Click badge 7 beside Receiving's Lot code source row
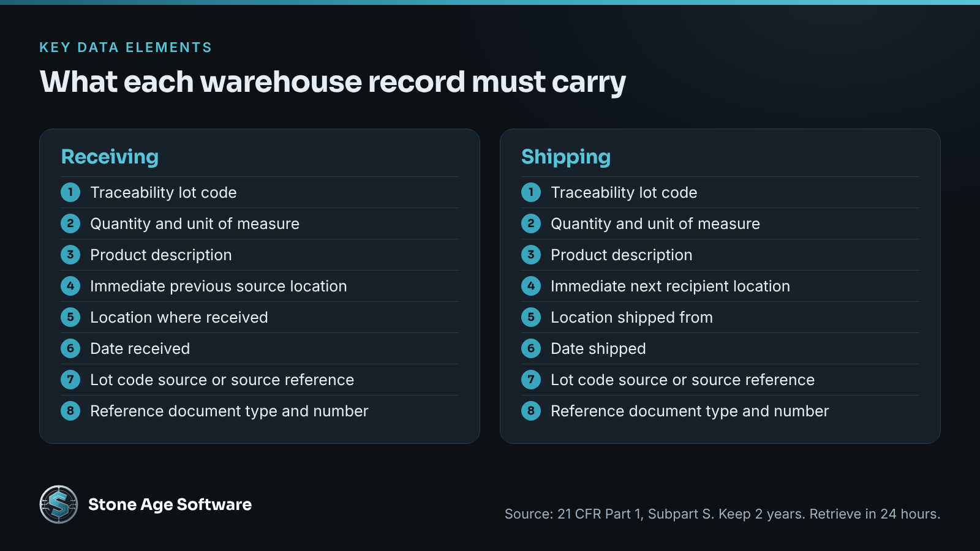Screen dimensions: 980x551 [x=70, y=380]
